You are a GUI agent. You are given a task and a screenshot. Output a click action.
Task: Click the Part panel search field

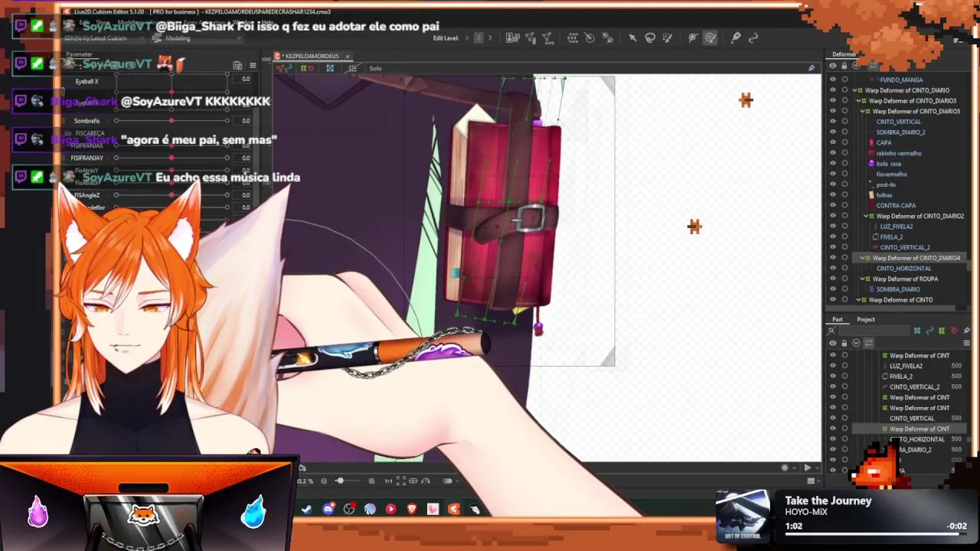pyautogui.click(x=874, y=331)
